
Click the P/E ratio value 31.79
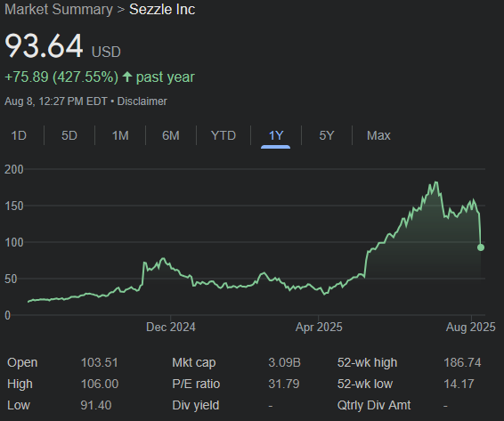tap(284, 384)
